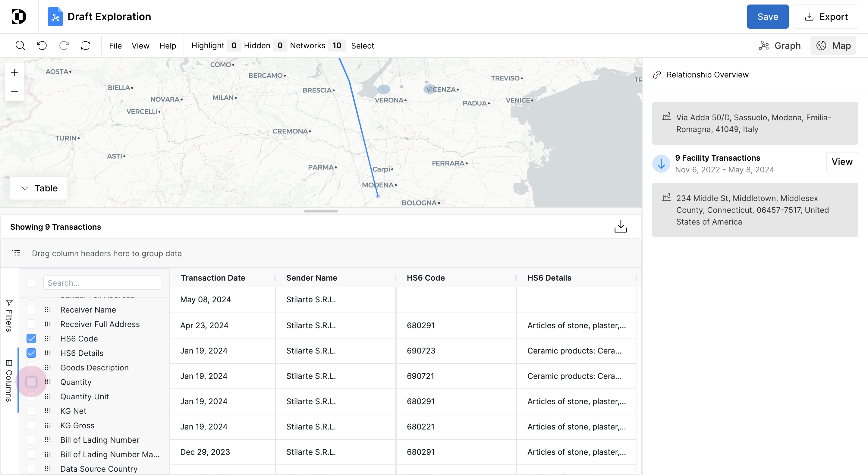Download the transactions table data
Viewport: 868px width, 475px height.
tap(620, 227)
